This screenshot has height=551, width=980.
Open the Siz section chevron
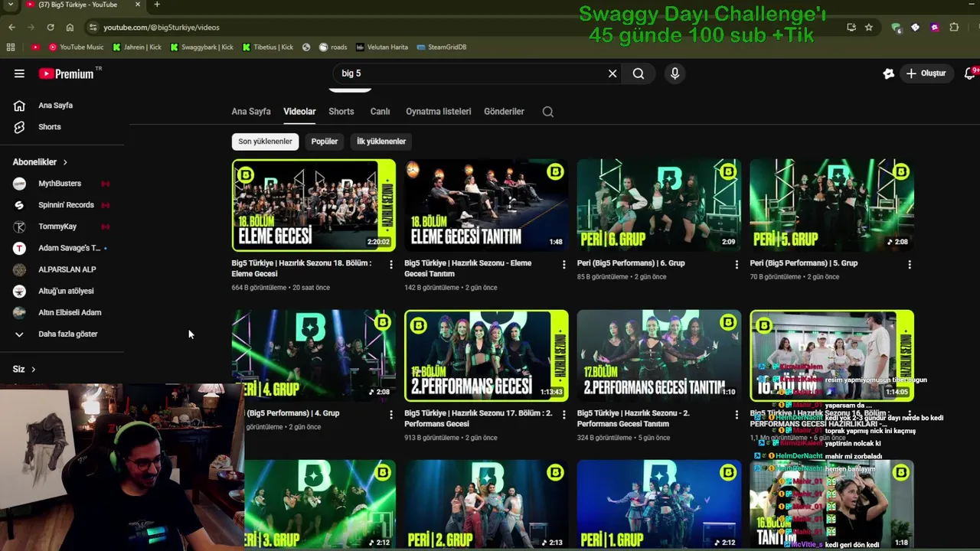coord(33,370)
